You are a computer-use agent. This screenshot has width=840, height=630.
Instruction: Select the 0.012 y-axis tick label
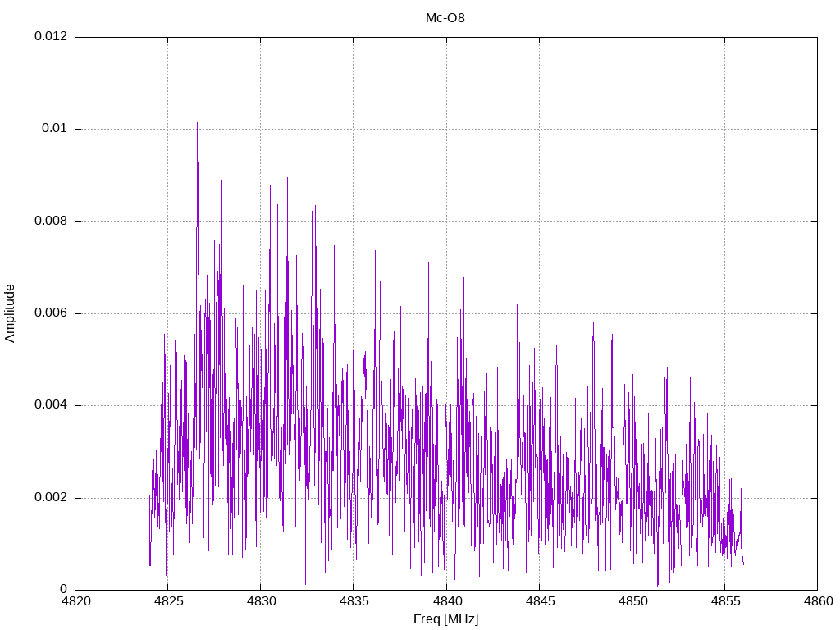[x=51, y=36]
